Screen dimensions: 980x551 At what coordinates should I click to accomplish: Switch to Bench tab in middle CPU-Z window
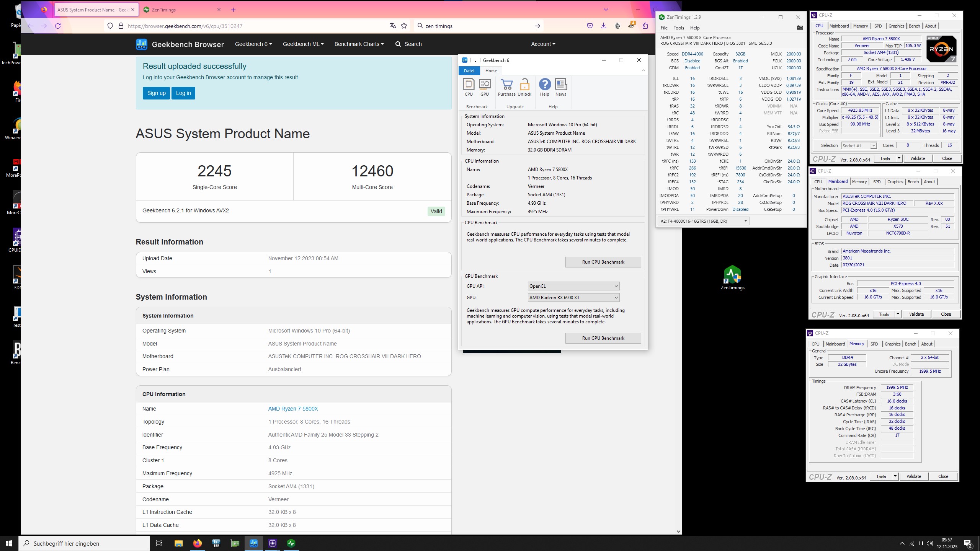click(913, 182)
